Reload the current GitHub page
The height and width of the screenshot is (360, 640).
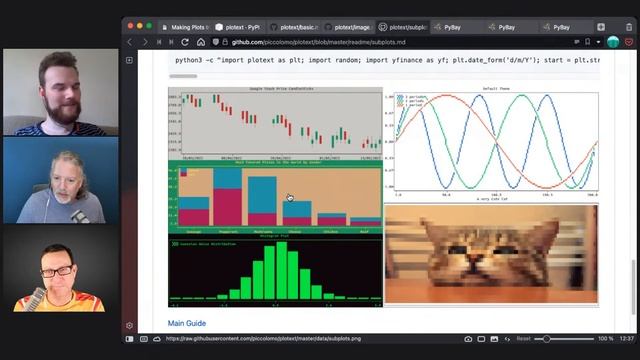coord(185,42)
